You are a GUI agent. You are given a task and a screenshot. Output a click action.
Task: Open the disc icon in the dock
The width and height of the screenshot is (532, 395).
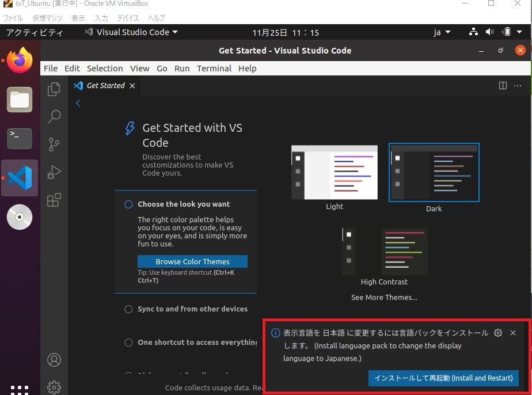(20, 217)
